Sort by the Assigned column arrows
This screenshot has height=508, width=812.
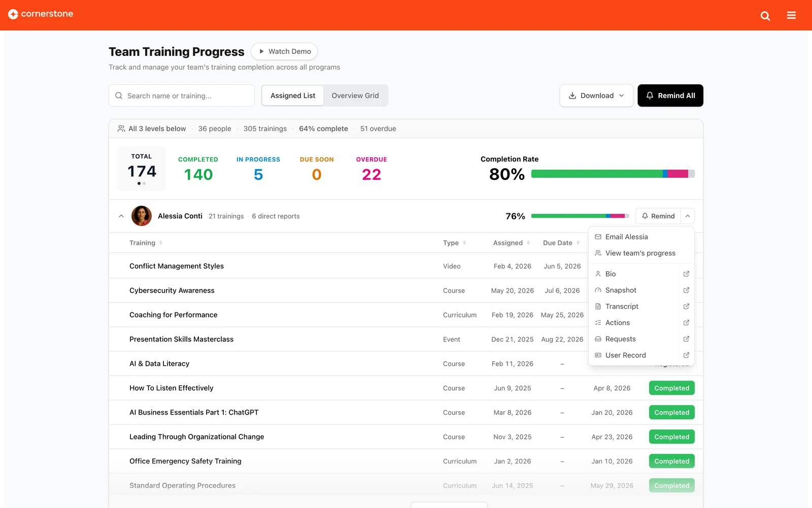click(528, 243)
